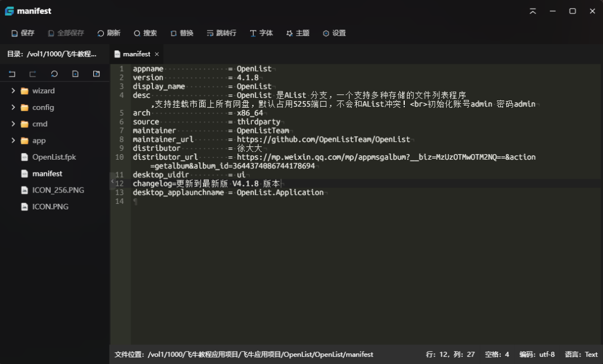Click the pin-to-top icon in title bar
603x364 pixels.
tap(533, 11)
